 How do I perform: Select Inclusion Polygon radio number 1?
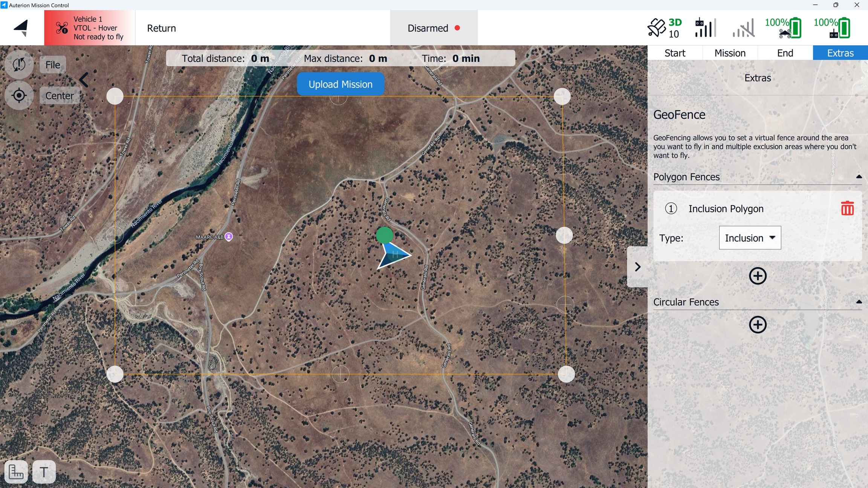pyautogui.click(x=671, y=208)
